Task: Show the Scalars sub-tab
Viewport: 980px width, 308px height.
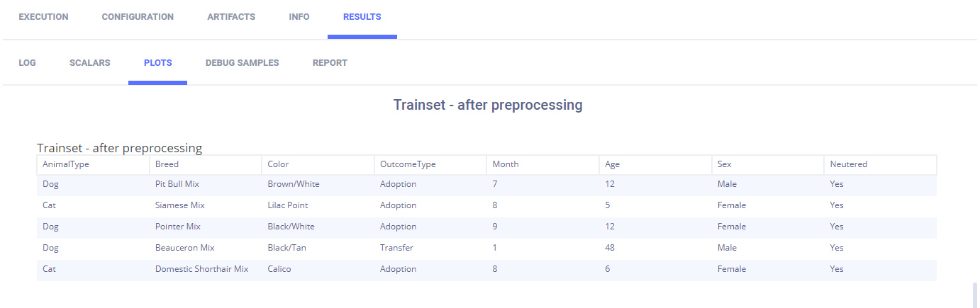Action: click(90, 63)
